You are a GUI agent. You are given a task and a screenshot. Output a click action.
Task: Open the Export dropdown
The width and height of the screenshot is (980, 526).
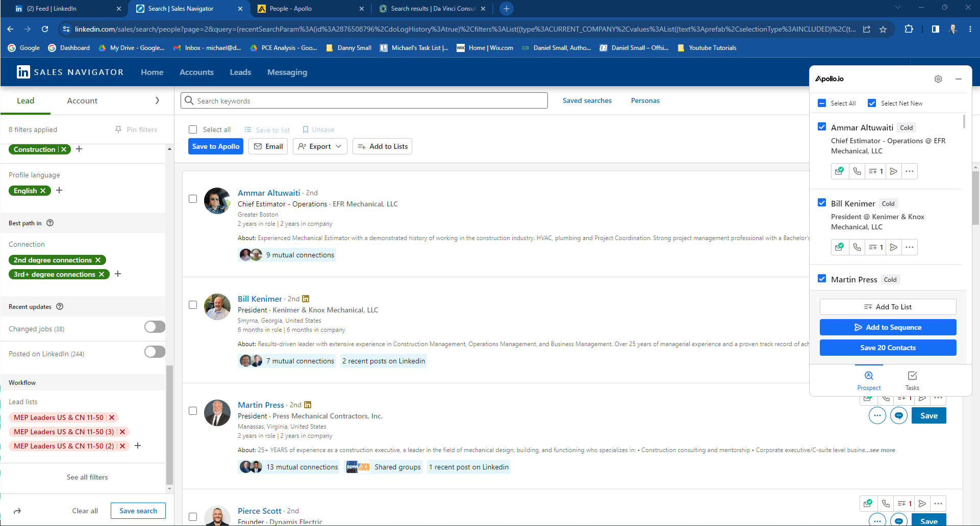(x=320, y=146)
